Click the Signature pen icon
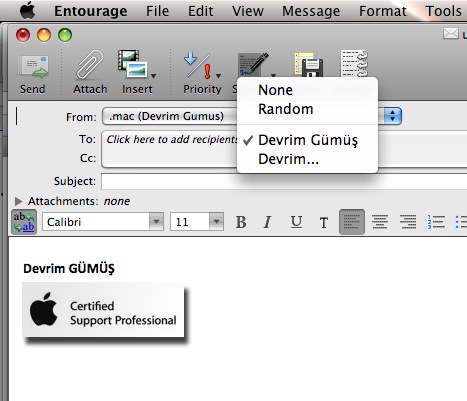Image resolution: width=467 pixels, height=401 pixels. (253, 65)
